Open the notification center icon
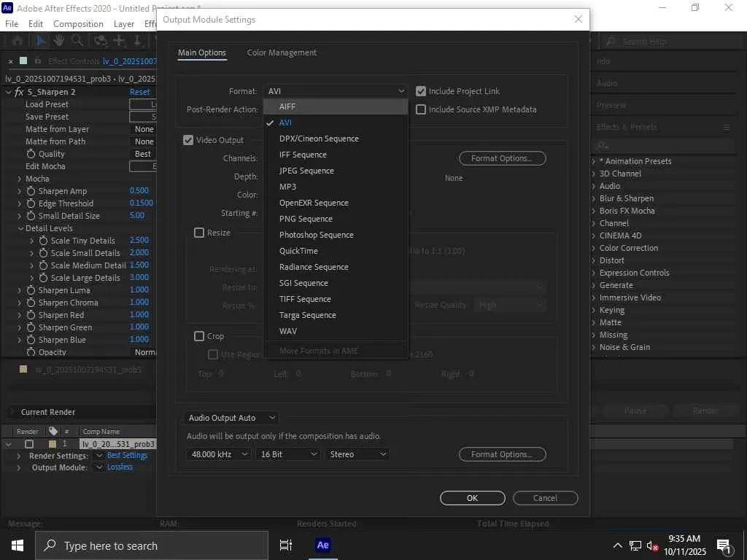747x560 pixels. [x=724, y=545]
